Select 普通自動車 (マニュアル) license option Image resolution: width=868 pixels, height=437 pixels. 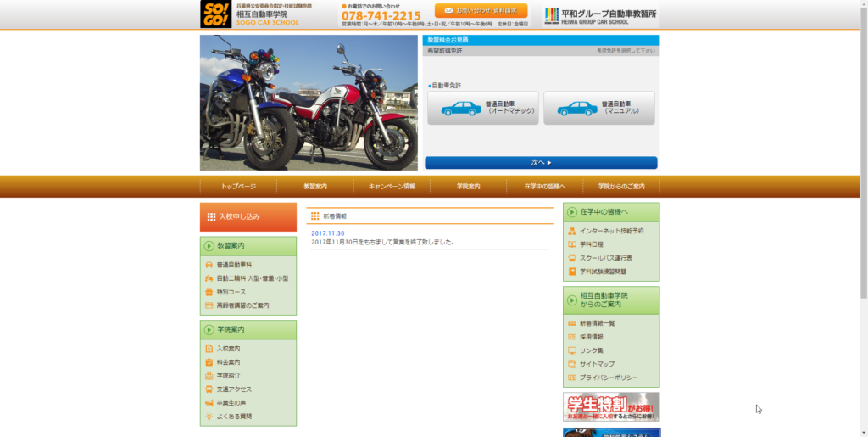tap(599, 108)
